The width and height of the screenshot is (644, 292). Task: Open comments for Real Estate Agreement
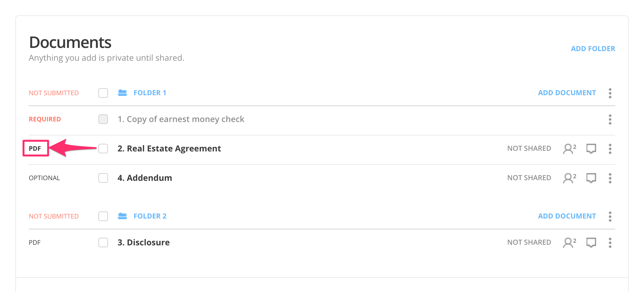(591, 149)
